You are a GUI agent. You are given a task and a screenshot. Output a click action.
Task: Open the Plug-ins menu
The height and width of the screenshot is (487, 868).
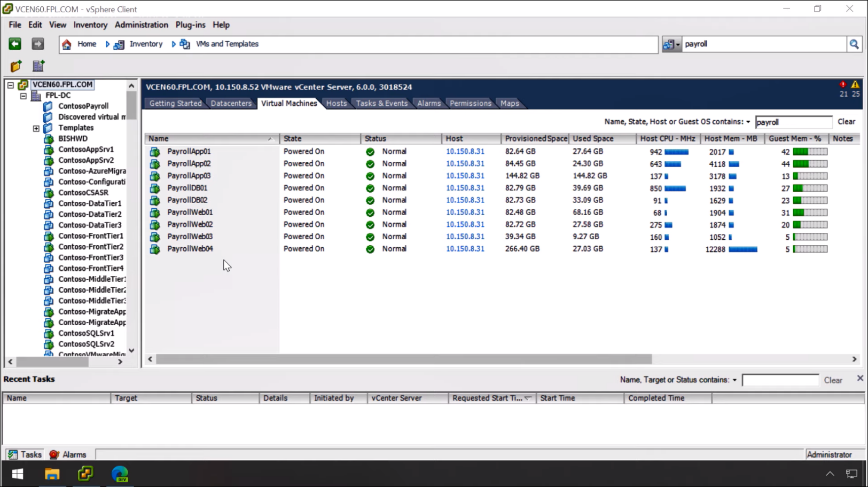(x=190, y=25)
